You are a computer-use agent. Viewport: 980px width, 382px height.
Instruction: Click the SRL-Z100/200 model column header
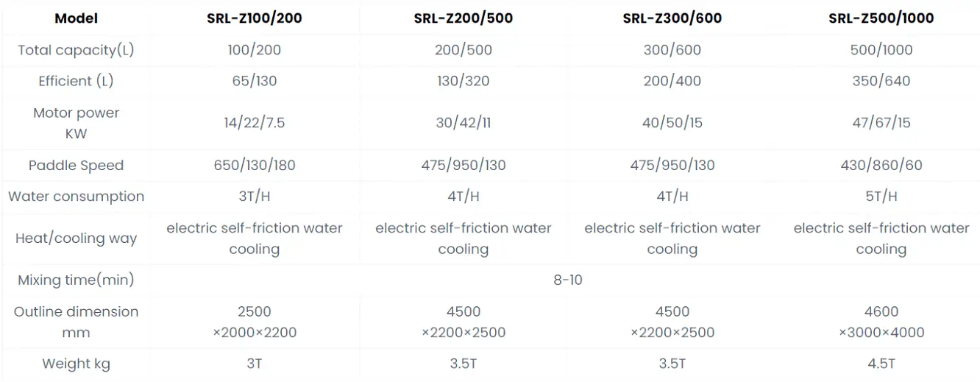click(x=254, y=18)
